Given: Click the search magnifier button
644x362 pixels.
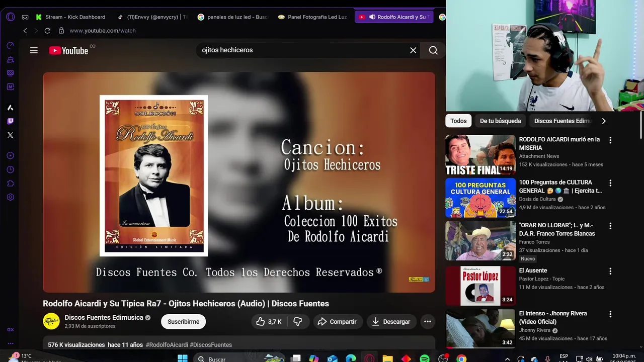Looking at the screenshot, I should point(433,50).
